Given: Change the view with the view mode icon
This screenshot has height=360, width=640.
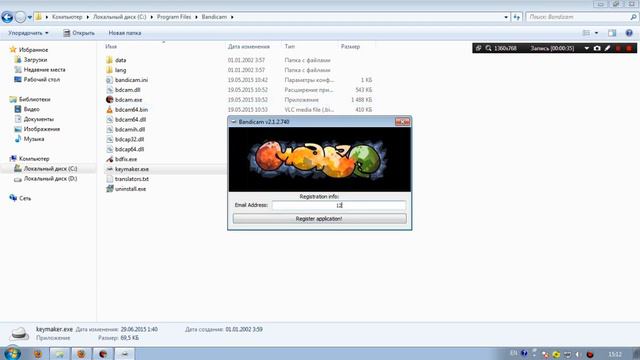Looking at the screenshot, I should point(586,33).
